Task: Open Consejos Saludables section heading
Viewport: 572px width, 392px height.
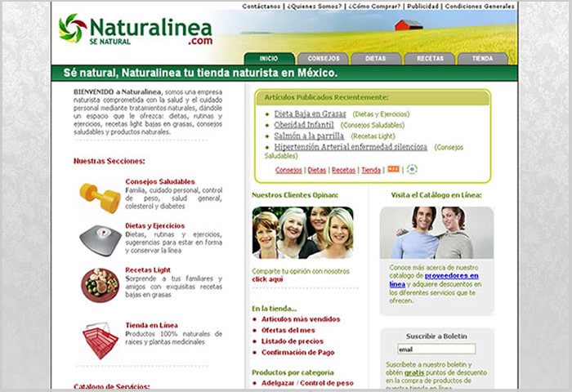Action: tap(160, 181)
